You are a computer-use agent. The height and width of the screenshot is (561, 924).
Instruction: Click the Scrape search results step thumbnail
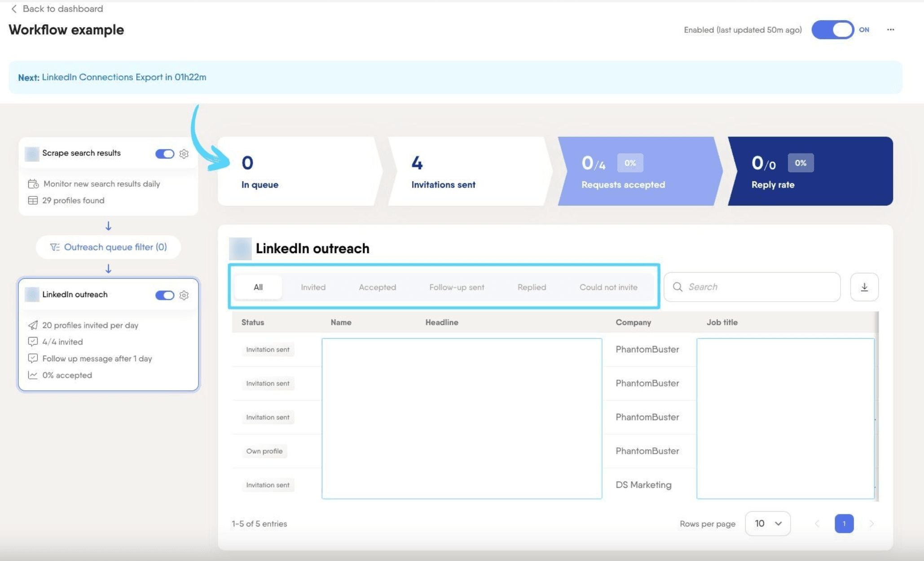coord(32,154)
